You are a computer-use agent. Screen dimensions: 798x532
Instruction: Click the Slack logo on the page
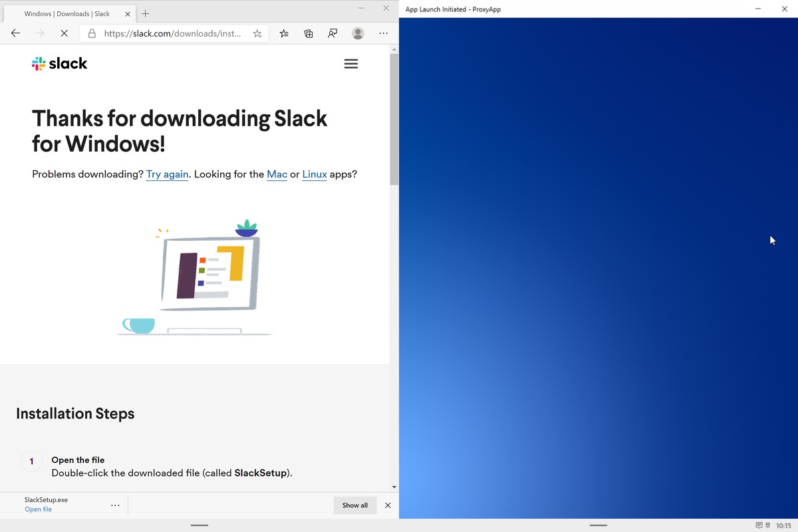(59, 64)
